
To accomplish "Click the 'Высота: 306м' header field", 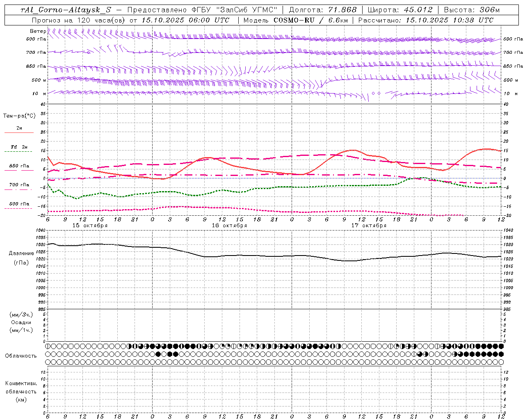I will (472, 10).
